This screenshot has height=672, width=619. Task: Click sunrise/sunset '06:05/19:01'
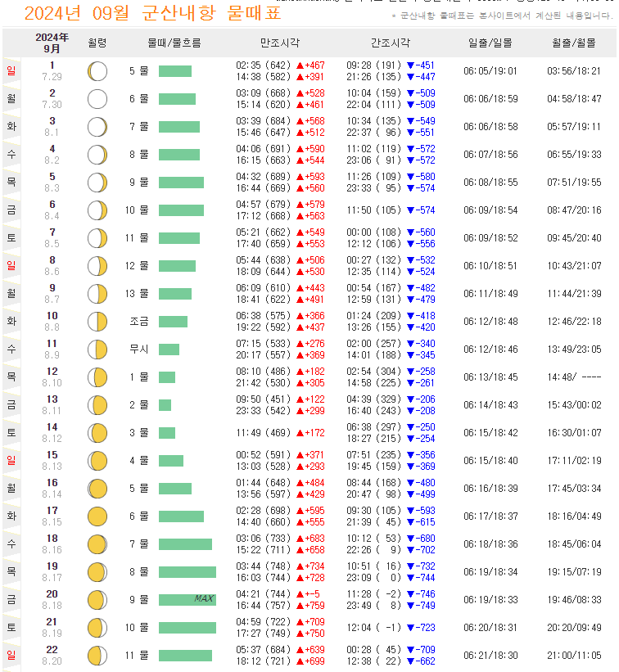(490, 71)
